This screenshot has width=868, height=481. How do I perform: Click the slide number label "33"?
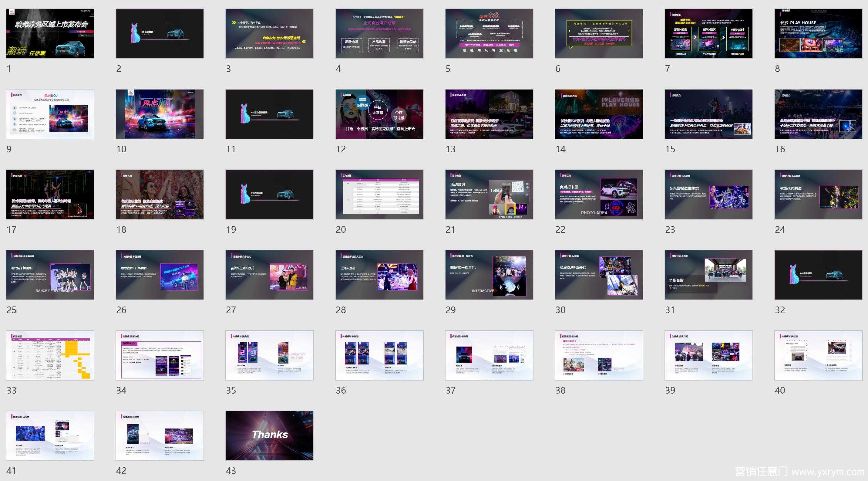click(11, 390)
